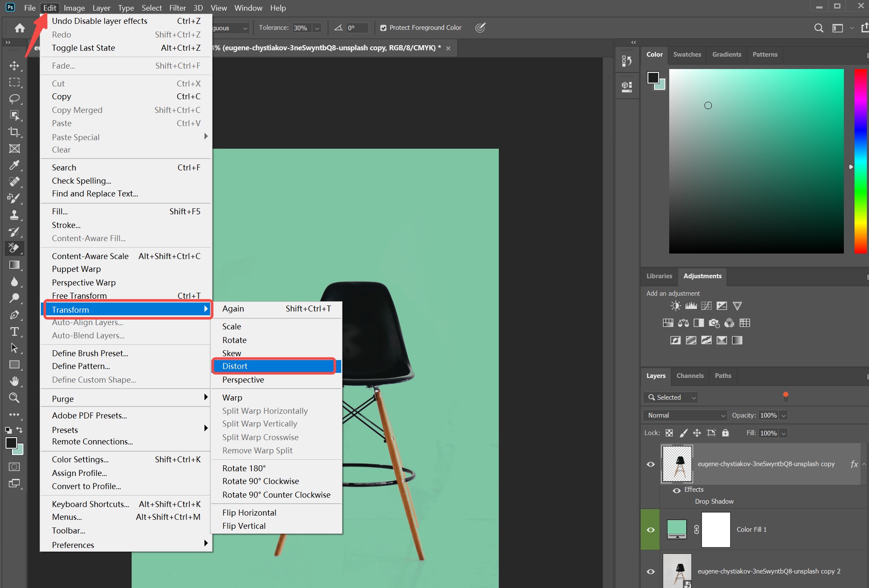869x588 pixels.
Task: Switch to the Channels tab
Action: [690, 376]
